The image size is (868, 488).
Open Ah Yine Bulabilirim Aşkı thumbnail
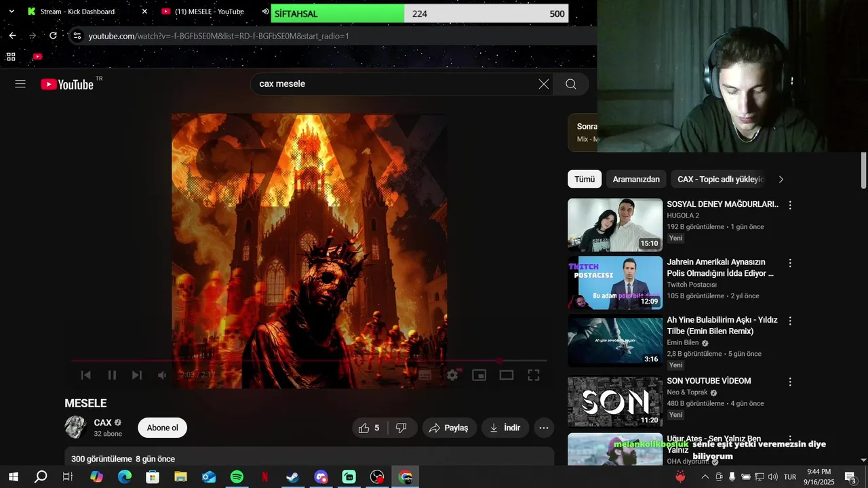pos(615,340)
